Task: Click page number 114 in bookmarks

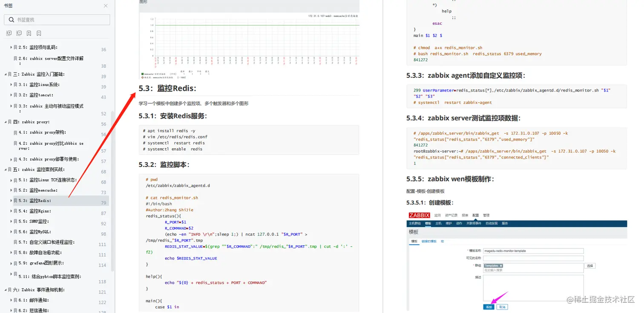Action: click(x=102, y=265)
